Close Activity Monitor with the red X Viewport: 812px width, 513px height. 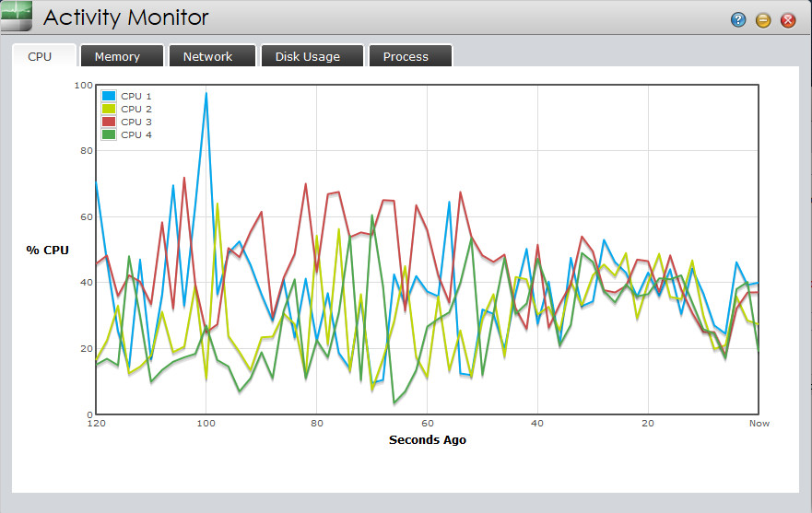pyautogui.click(x=788, y=20)
